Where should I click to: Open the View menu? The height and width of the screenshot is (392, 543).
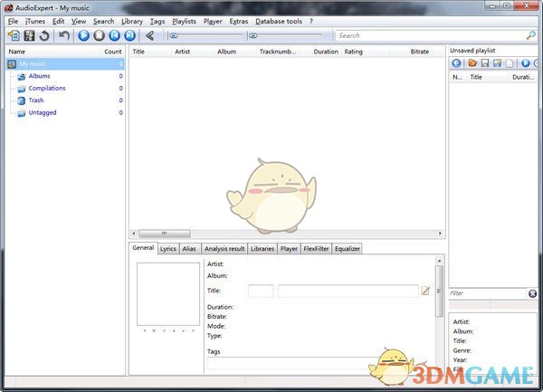79,21
